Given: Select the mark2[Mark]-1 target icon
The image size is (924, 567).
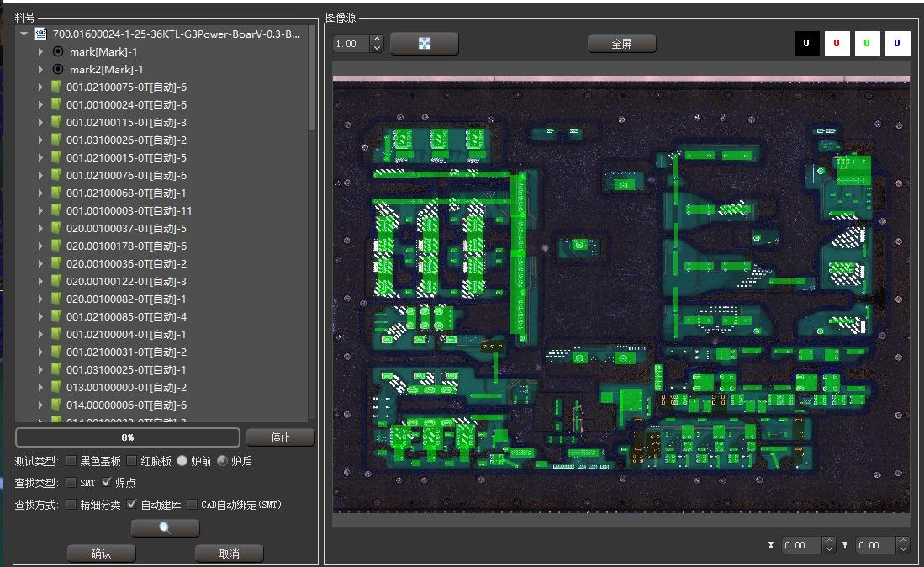Looking at the screenshot, I should pyautogui.click(x=58, y=70).
